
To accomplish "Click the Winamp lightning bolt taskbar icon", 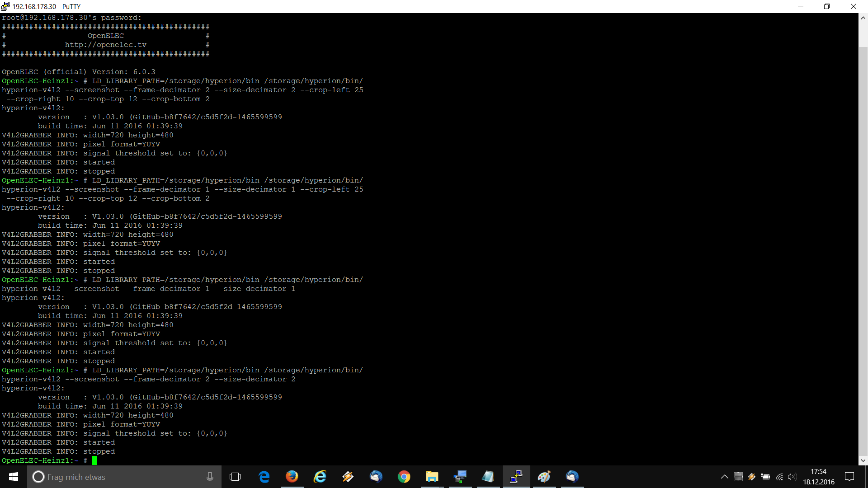I will tap(348, 477).
